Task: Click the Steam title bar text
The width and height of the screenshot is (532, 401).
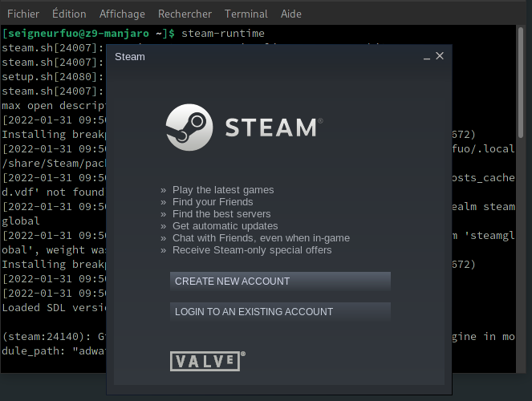Action: (130, 57)
